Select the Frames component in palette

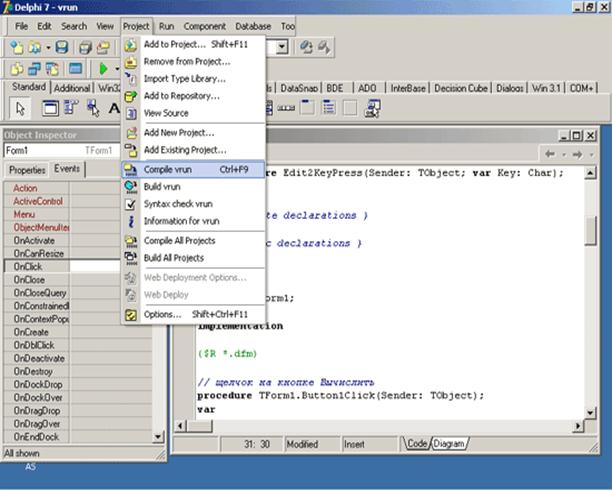50,108
